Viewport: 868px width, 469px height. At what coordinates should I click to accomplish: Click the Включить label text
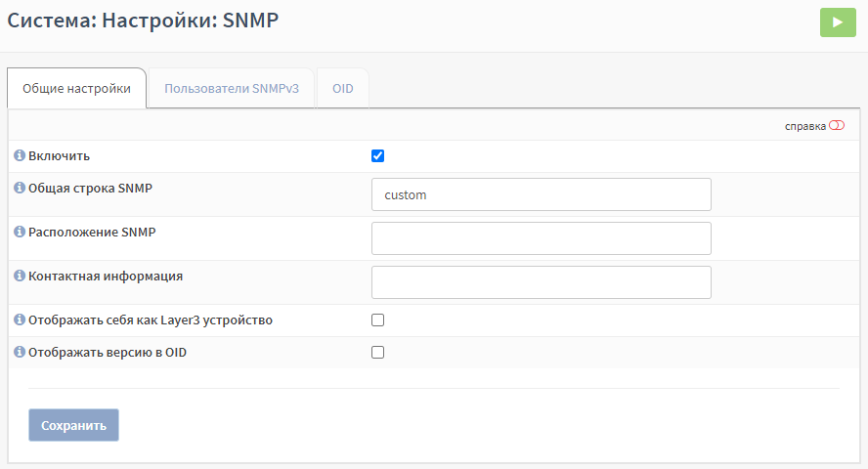60,156
